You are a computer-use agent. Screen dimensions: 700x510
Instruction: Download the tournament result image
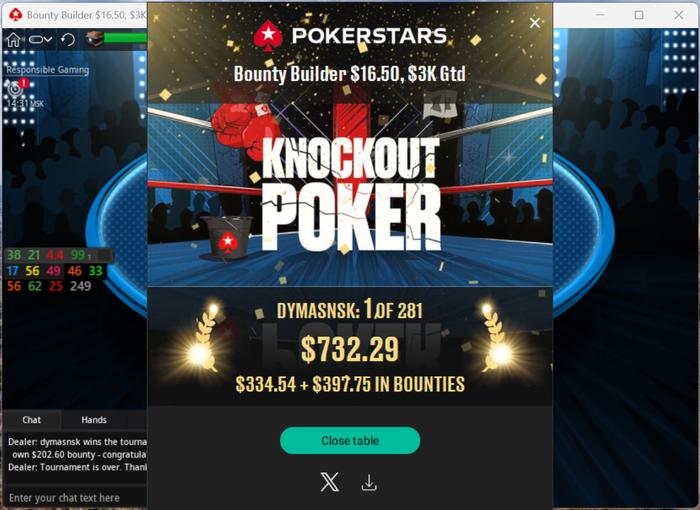[369, 483]
